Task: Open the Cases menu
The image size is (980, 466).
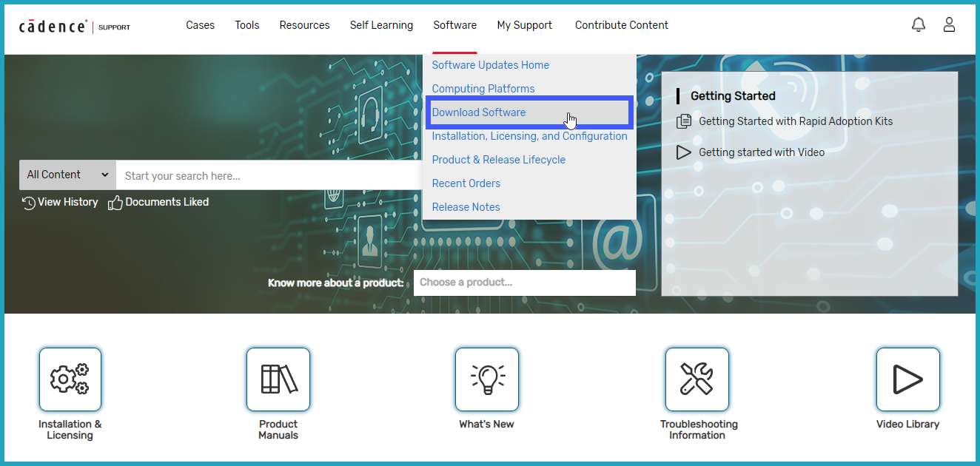Action: (x=200, y=25)
